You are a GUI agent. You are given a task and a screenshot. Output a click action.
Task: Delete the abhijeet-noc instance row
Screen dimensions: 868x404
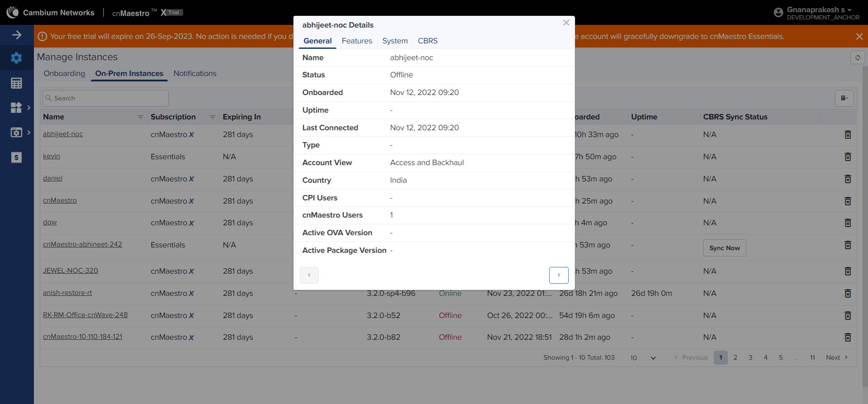(848, 135)
